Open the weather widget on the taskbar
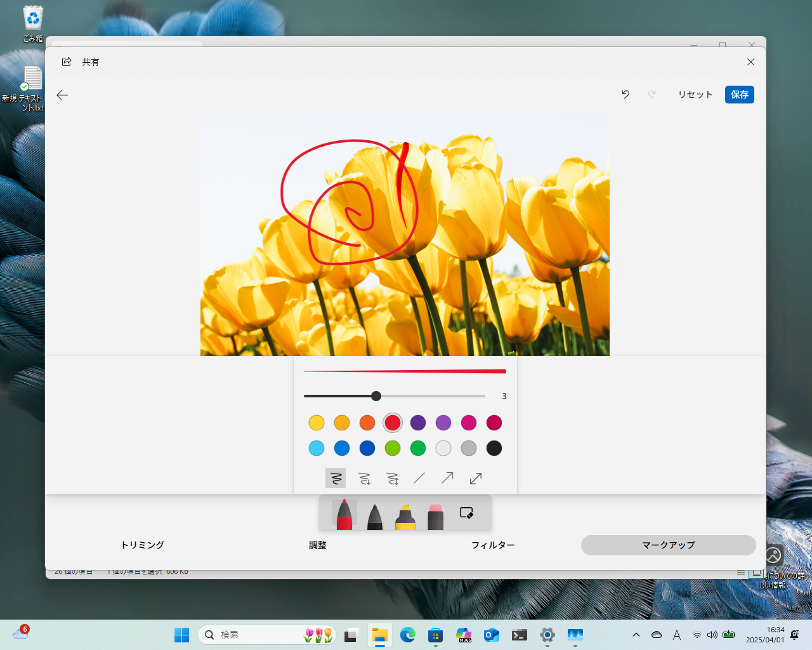This screenshot has height=650, width=812. click(21, 633)
